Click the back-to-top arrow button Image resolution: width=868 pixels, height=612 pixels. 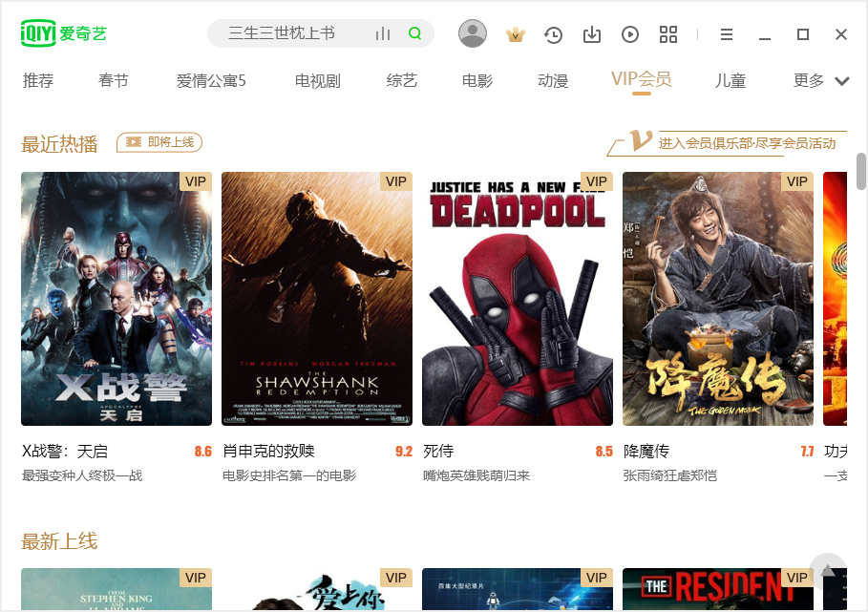pyautogui.click(x=828, y=571)
